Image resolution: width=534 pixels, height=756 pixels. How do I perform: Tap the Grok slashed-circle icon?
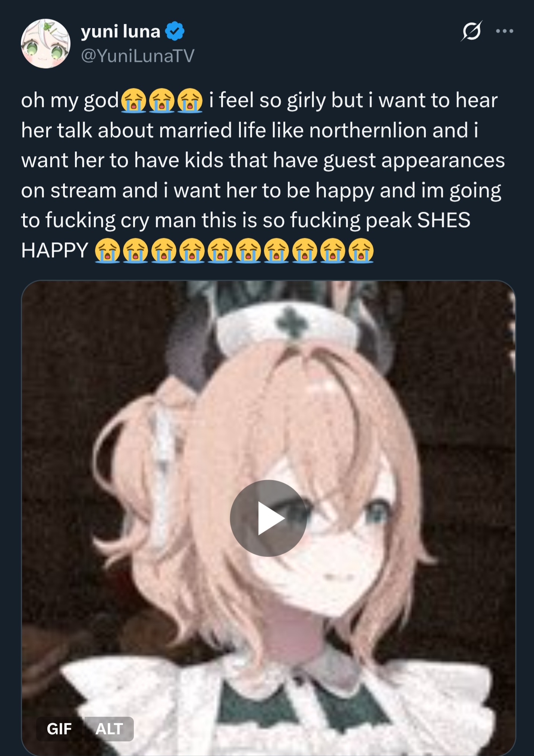coord(471,31)
